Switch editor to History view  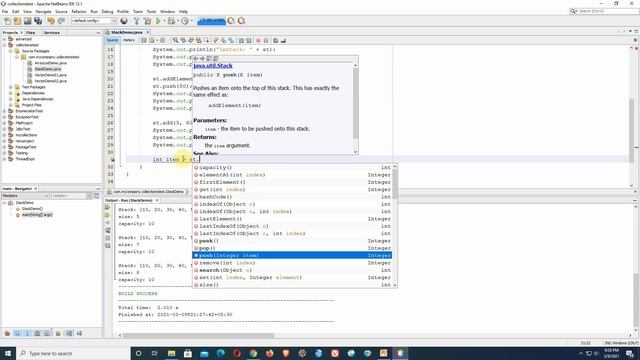point(129,40)
